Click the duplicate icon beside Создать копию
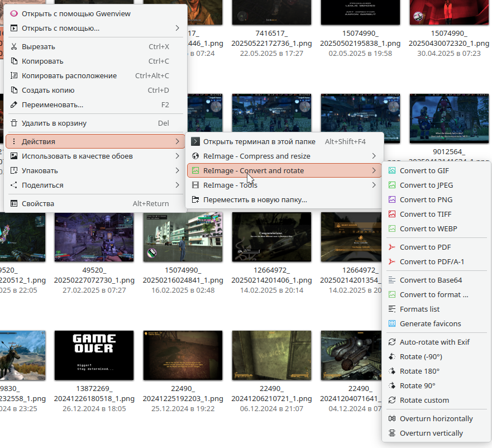Viewport: 492px width, 448px height. tap(14, 90)
